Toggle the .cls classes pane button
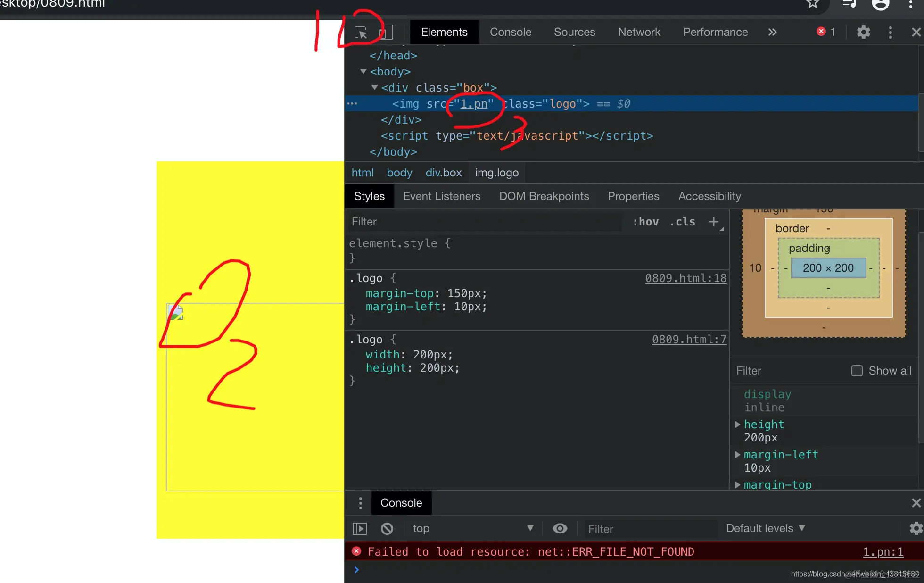Screen dimensions: 924x583 [x=682, y=222]
